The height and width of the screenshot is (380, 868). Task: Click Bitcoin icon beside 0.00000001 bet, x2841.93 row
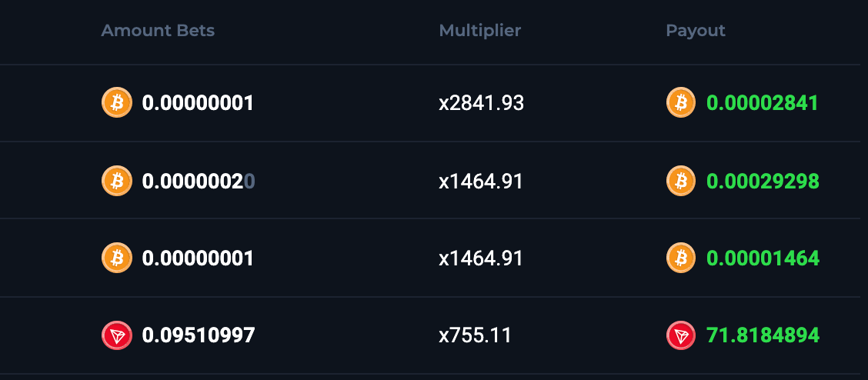pyautogui.click(x=117, y=103)
